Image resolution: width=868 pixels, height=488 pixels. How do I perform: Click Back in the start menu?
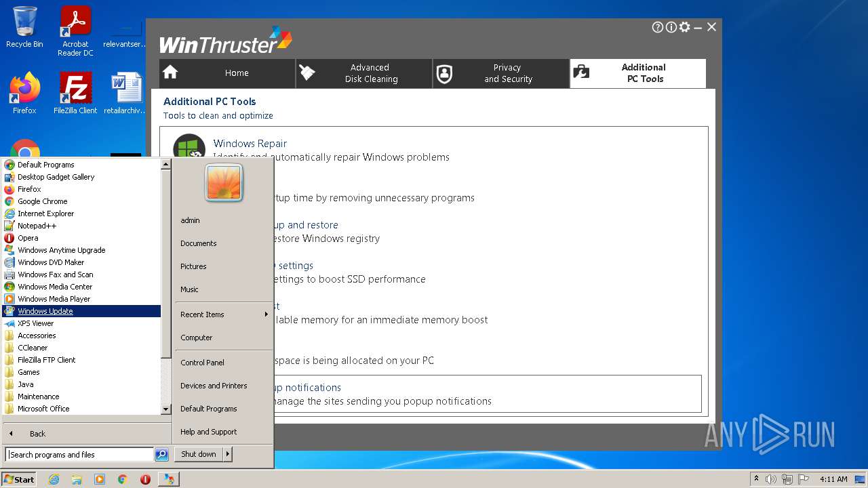pyautogui.click(x=87, y=434)
